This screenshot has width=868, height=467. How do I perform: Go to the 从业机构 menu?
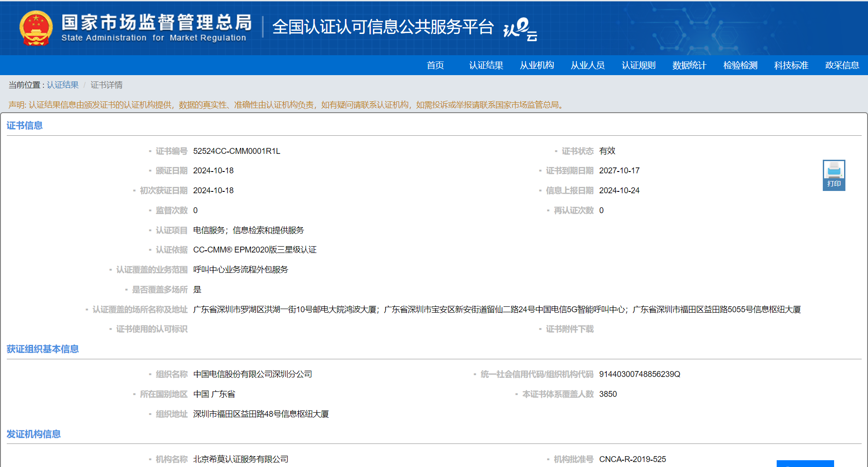click(x=537, y=65)
